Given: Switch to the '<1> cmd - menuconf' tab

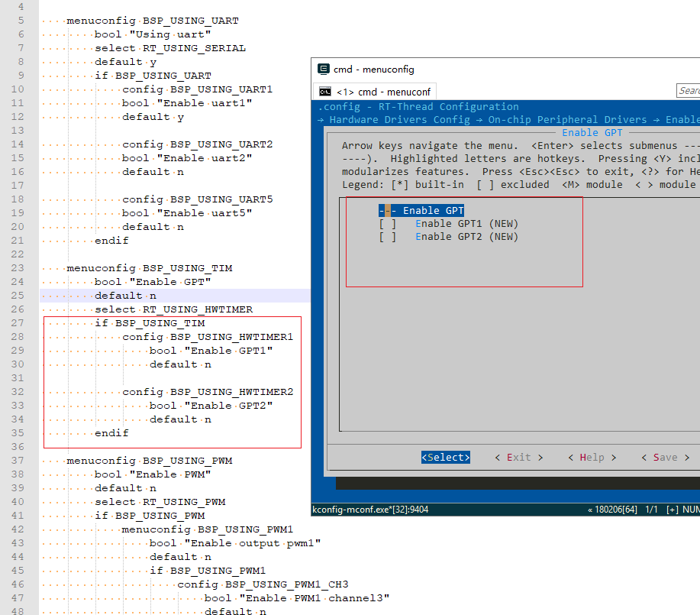Looking at the screenshot, I should click(x=374, y=92).
